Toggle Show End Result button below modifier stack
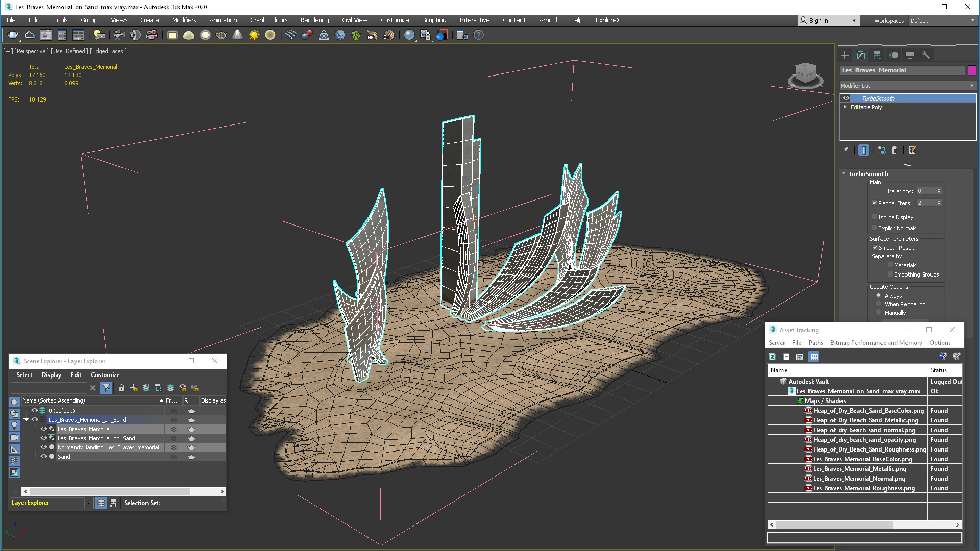The width and height of the screenshot is (980, 551). [x=864, y=150]
